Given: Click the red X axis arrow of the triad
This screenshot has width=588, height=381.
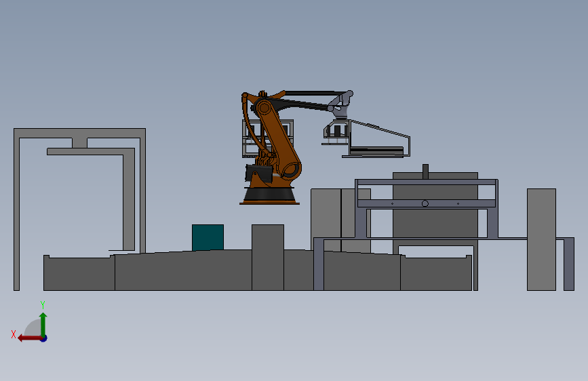Looking at the screenshot, I should [x=29, y=338].
